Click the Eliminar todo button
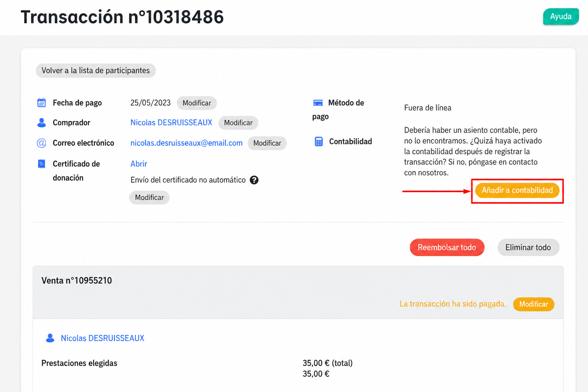Screen dimensions: 588x392 point(528,247)
